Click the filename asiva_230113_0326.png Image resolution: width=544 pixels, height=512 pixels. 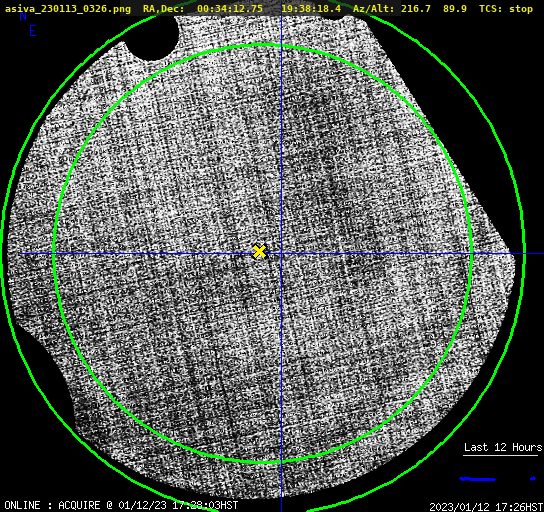point(68,9)
